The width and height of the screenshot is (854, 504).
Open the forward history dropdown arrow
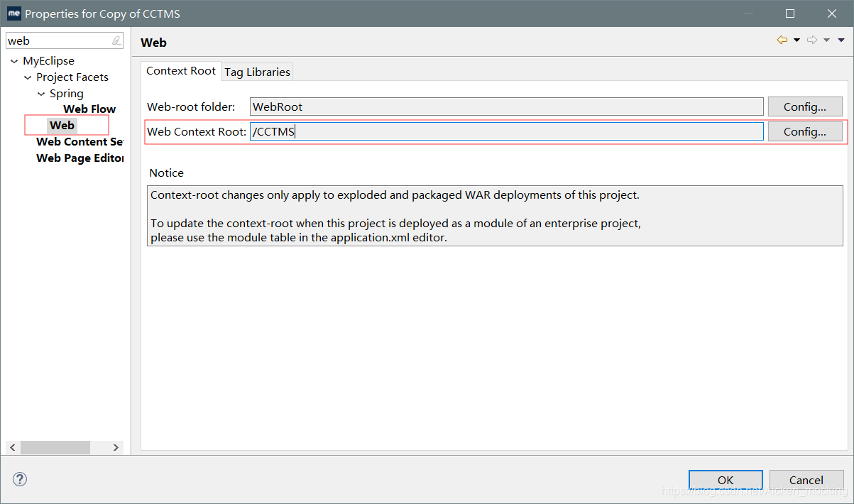pos(827,40)
